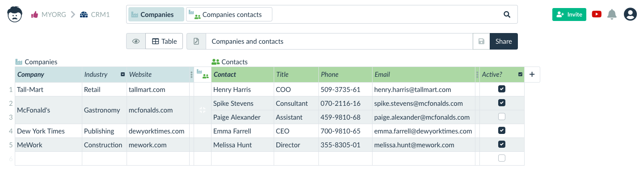The width and height of the screenshot is (644, 175).
Task: Open the Table view selector
Action: pos(164,41)
